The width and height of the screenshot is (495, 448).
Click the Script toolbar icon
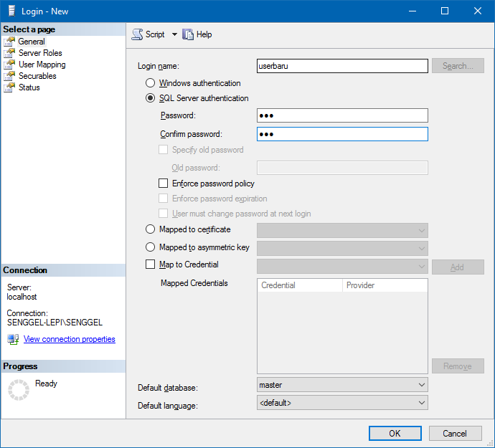pyautogui.click(x=137, y=34)
